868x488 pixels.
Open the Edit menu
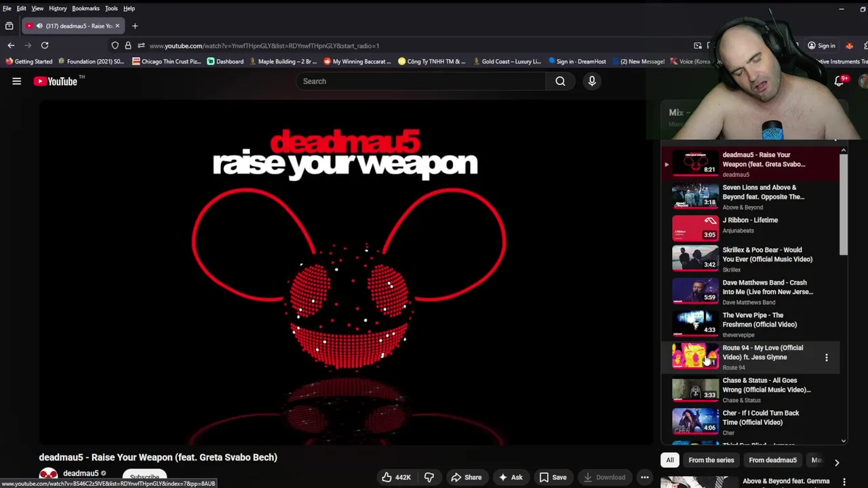22,8
